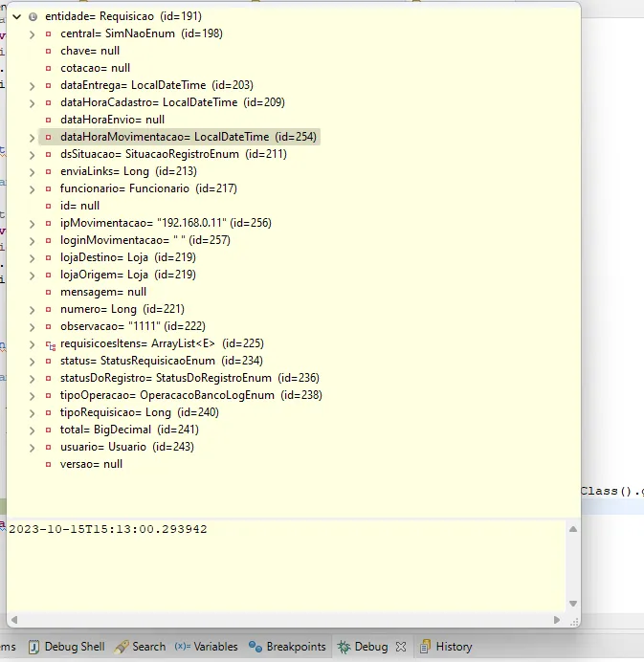This screenshot has width=644, height=662.
Task: Open the Debug Shell tab
Action: 67,647
